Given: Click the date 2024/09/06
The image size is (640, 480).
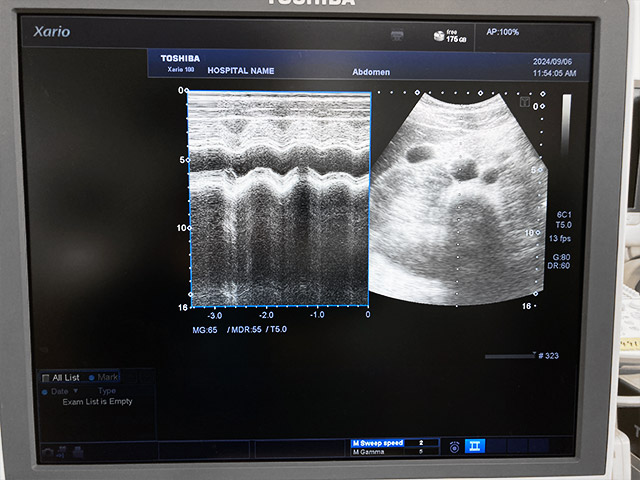Looking at the screenshot, I should pos(552,62).
